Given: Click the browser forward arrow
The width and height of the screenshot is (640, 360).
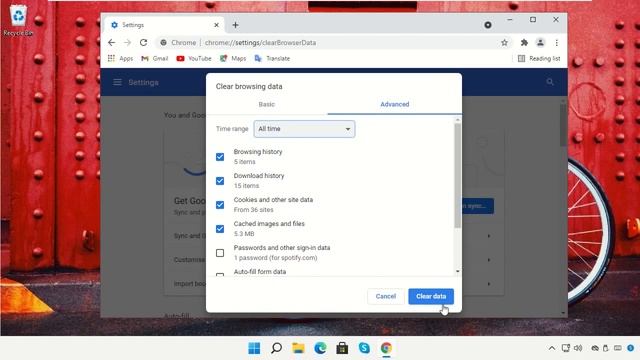Looking at the screenshot, I should 127,42.
